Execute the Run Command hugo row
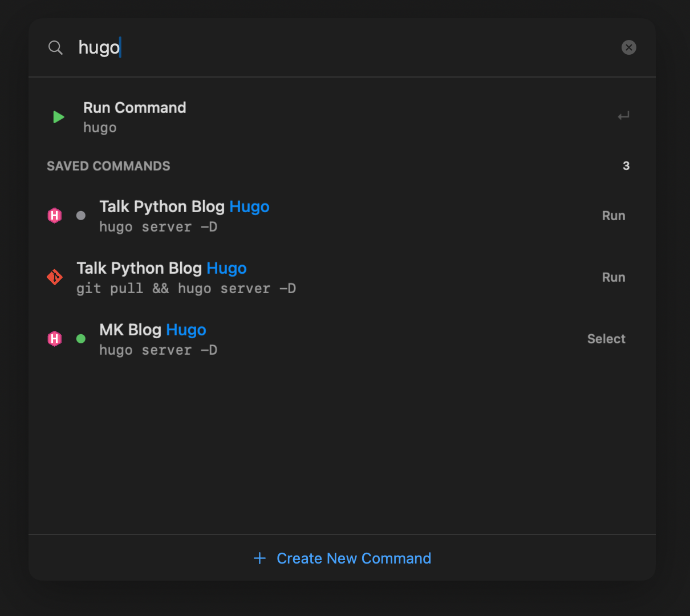The height and width of the screenshot is (616, 690). pyautogui.click(x=285, y=116)
